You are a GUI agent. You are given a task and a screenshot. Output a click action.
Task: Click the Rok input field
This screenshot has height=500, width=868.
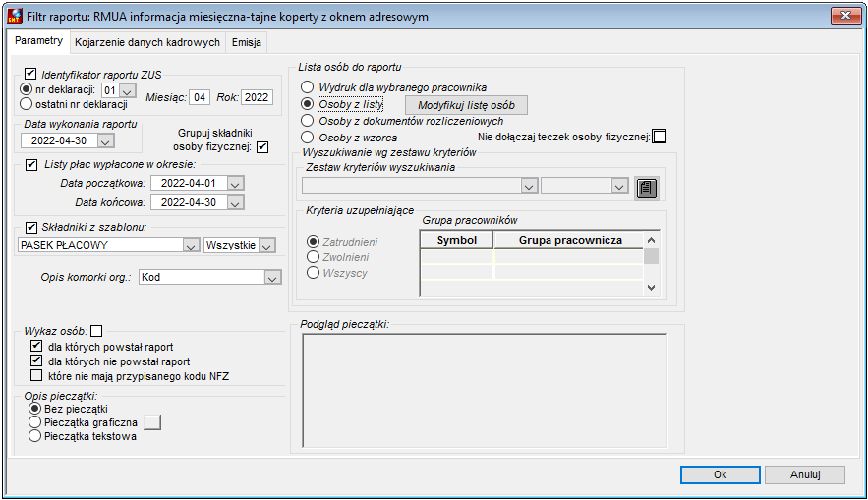[x=257, y=97]
